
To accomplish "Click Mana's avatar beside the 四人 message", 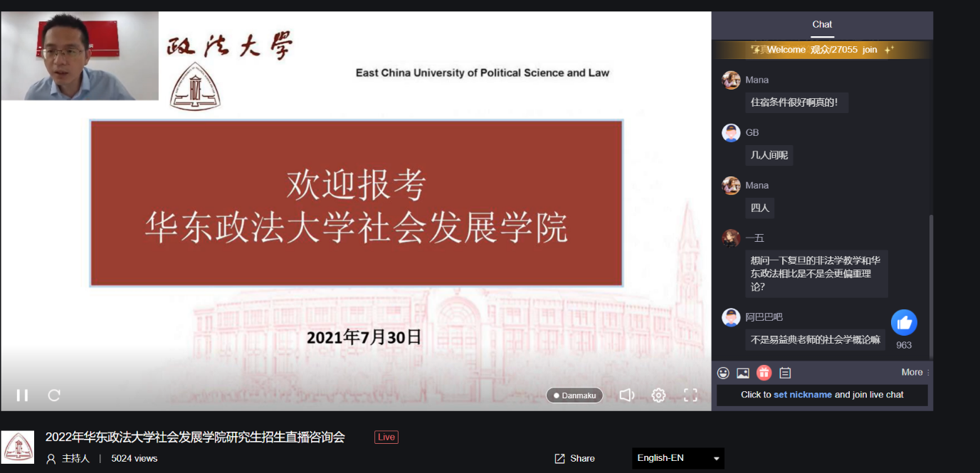I will tap(731, 186).
